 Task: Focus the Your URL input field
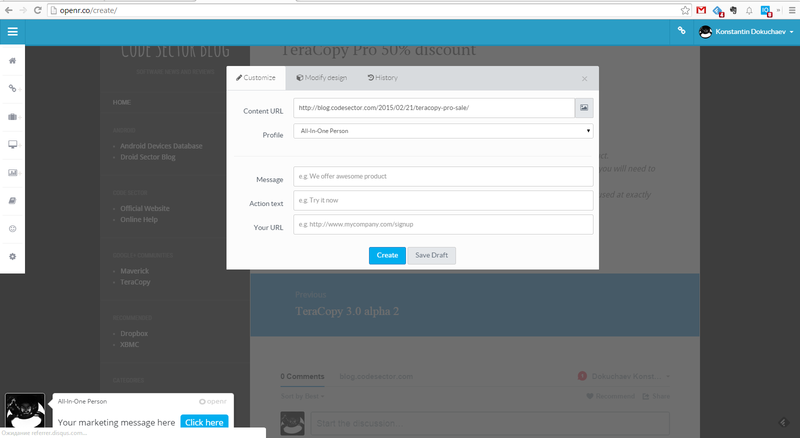pyautogui.click(x=443, y=224)
